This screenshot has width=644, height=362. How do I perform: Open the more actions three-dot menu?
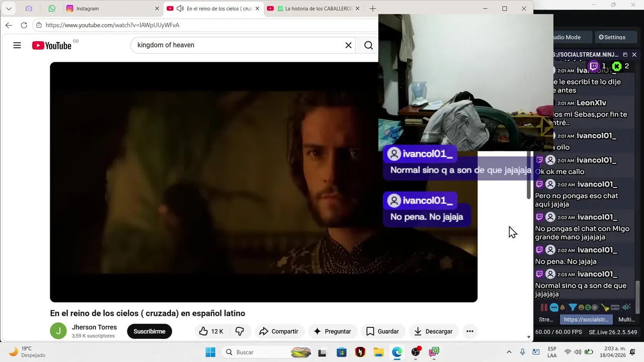(x=469, y=331)
